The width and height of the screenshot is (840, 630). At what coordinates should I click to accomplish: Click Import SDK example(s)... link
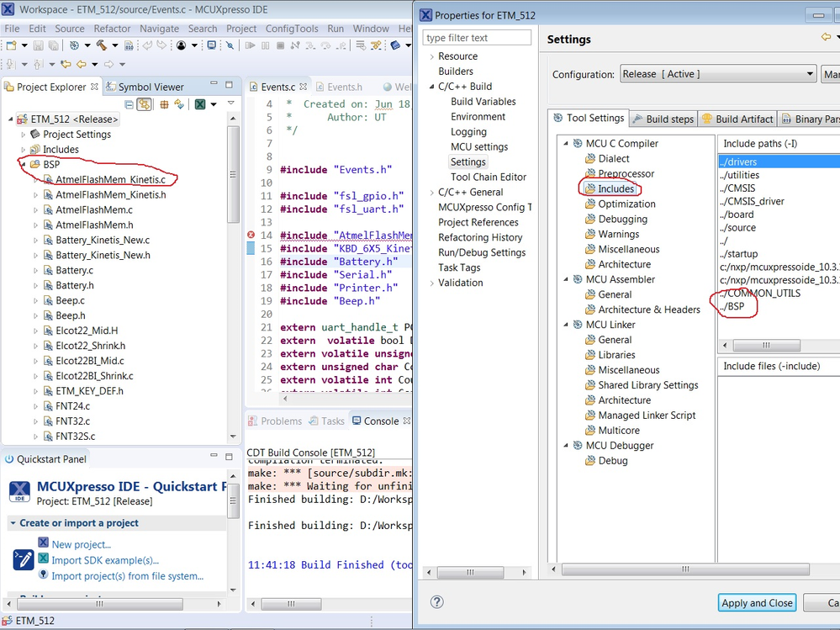(x=105, y=560)
